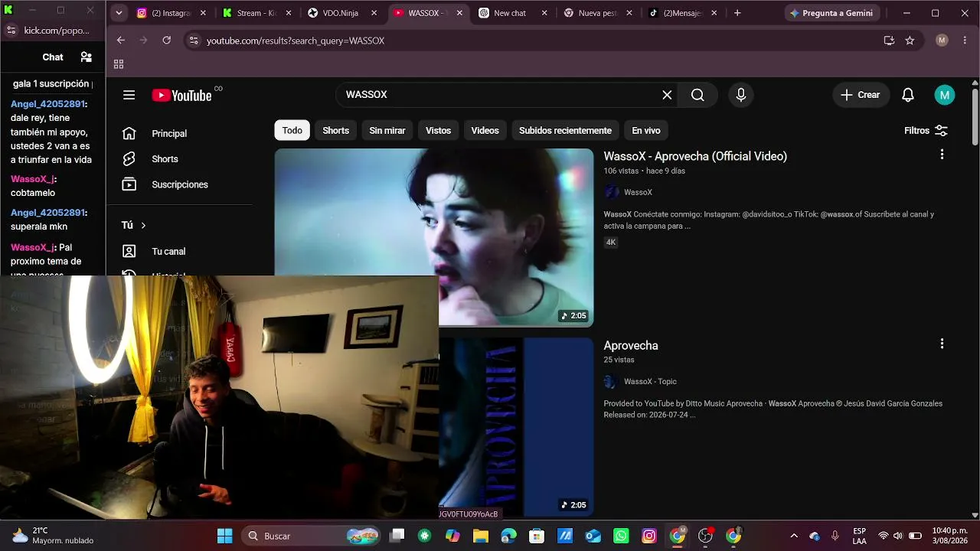Open the YouTube guide hamburger menu

[129, 95]
